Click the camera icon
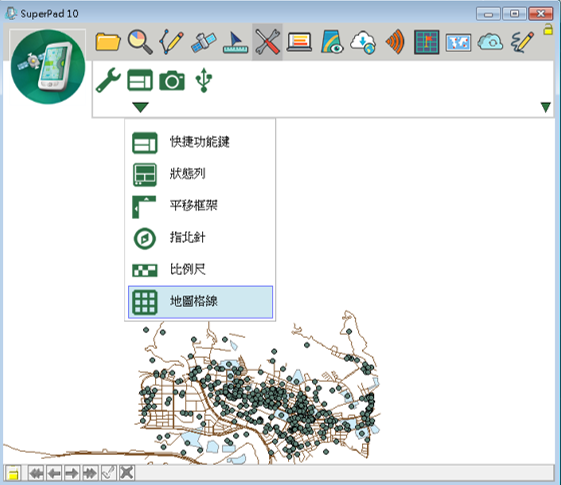This screenshot has width=561, height=485. click(x=172, y=80)
